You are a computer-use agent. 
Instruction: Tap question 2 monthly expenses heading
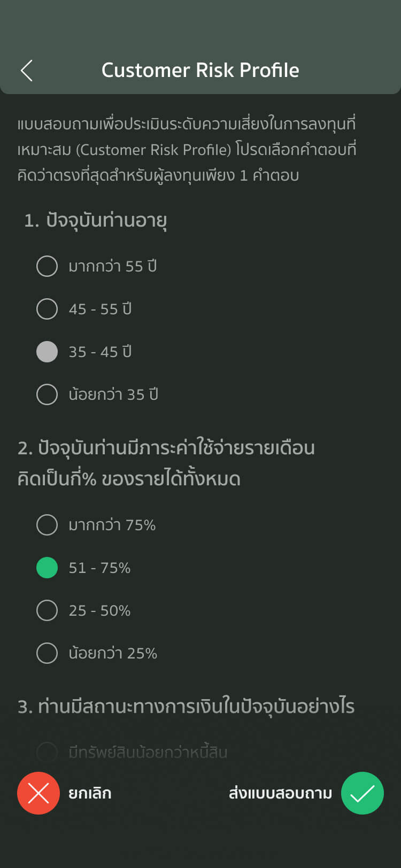tap(166, 463)
